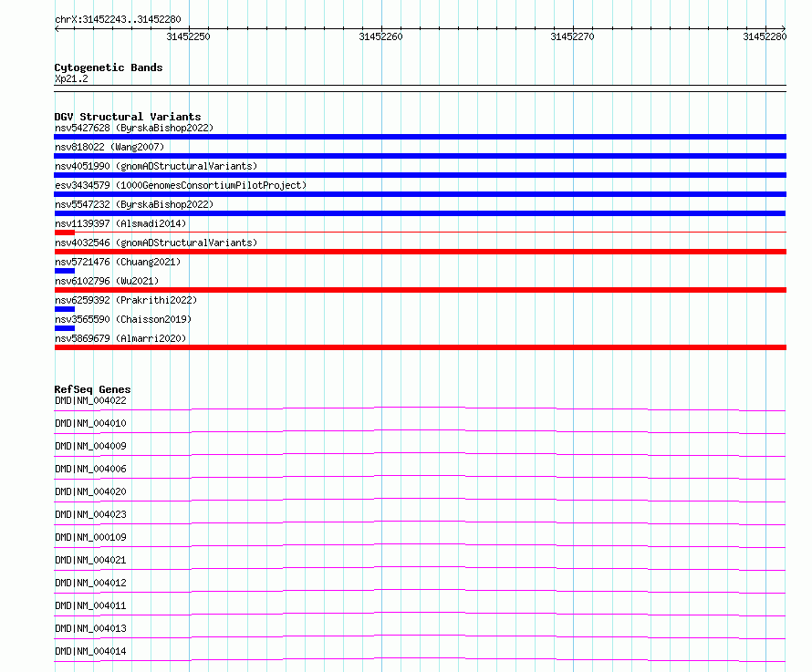Click the magenta intron line of DMD|NM_004022
Viewport: 812px width, 672px height.
point(420,408)
